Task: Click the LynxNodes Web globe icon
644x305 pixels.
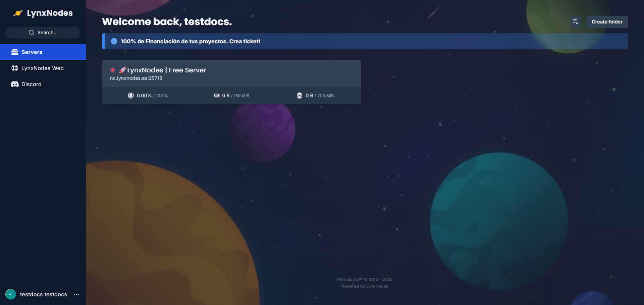Action: tap(15, 68)
